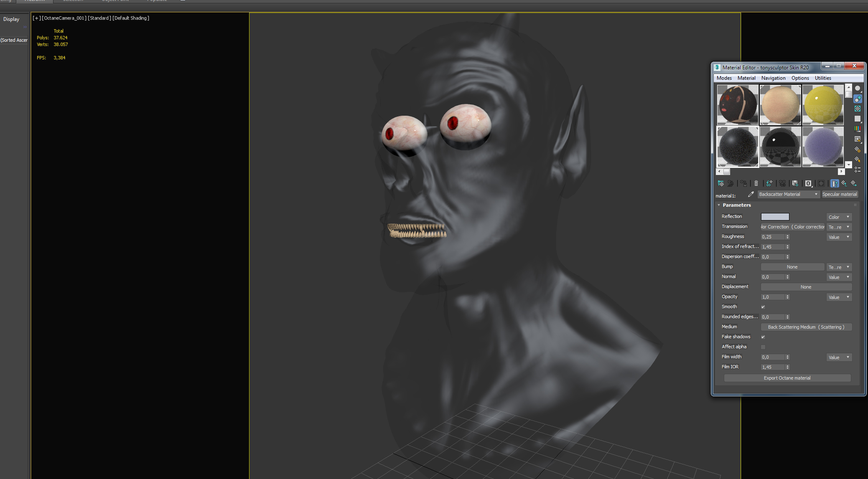
Task: Enable the Affect alpha checkbox
Action: click(x=763, y=347)
